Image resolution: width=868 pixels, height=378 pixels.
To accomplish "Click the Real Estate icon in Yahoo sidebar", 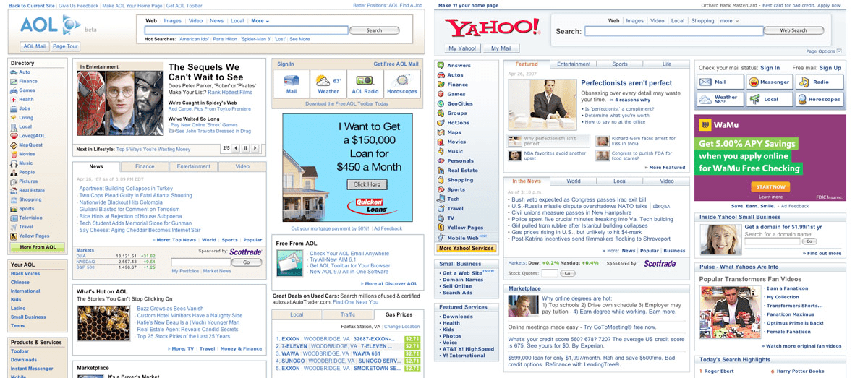I will click(441, 171).
